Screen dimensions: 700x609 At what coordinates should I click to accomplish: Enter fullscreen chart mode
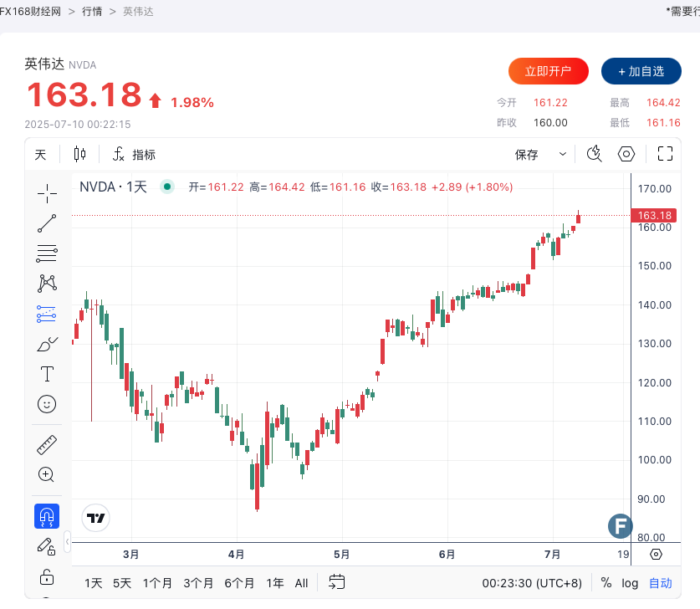click(x=665, y=154)
